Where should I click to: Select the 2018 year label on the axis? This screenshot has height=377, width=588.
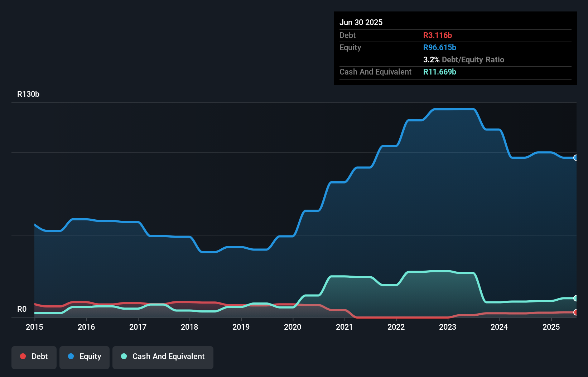[x=189, y=327]
